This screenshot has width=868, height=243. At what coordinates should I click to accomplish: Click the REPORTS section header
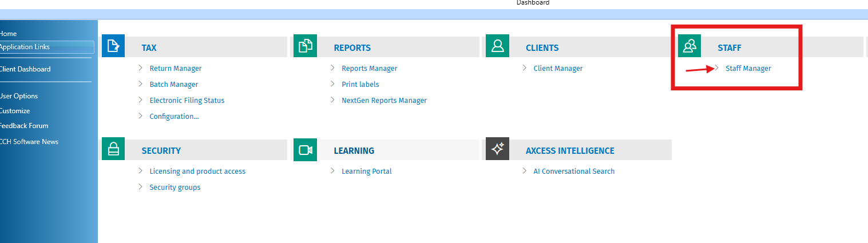coord(352,48)
